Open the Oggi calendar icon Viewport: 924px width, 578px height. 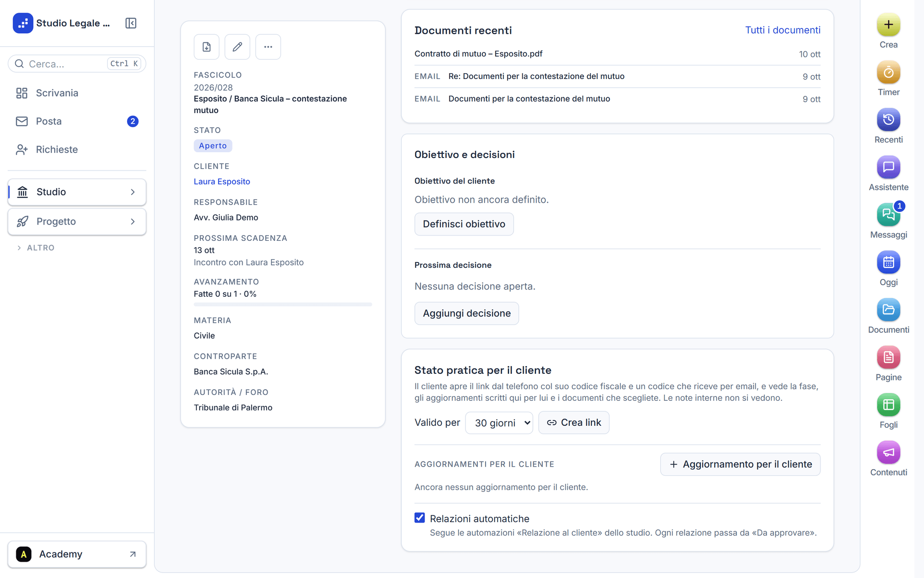[888, 263]
